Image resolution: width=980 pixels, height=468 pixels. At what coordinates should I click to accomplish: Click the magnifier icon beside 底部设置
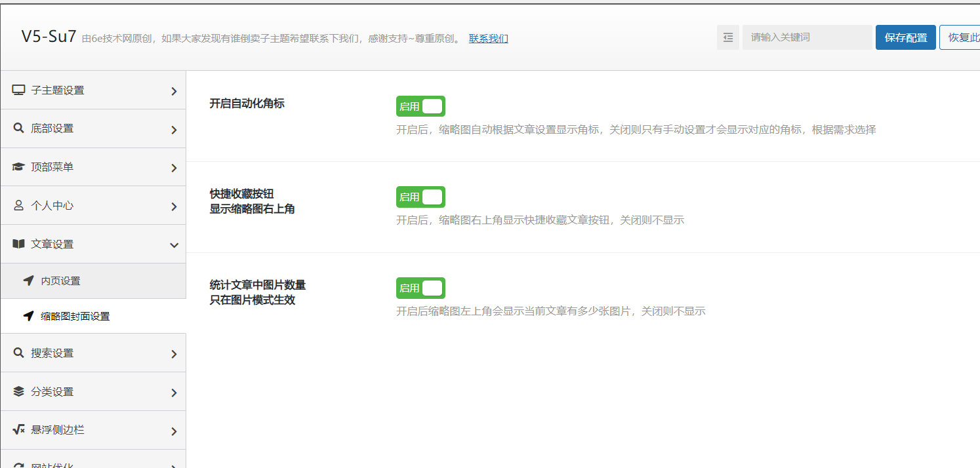point(18,128)
